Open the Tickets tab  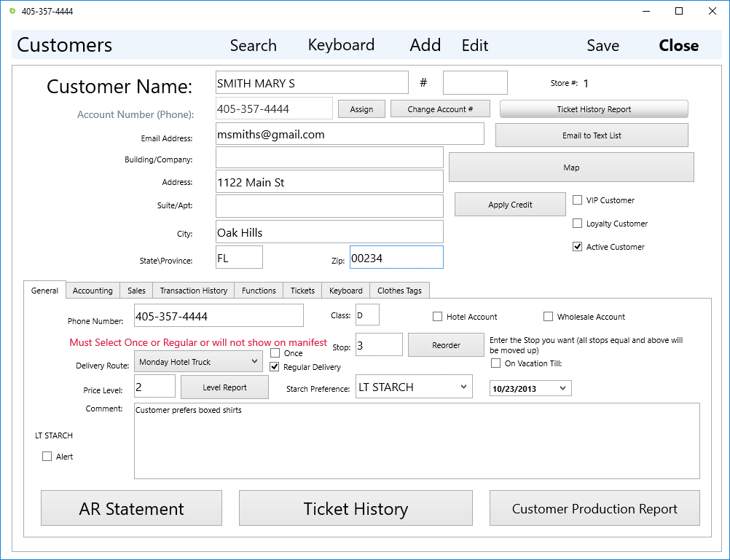(302, 291)
